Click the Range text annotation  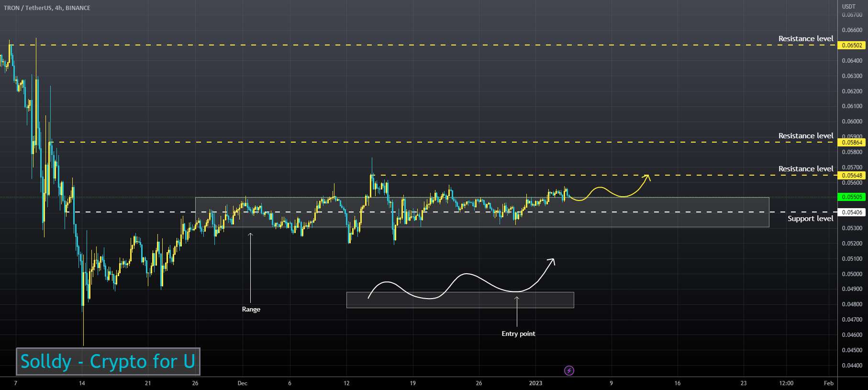point(251,310)
